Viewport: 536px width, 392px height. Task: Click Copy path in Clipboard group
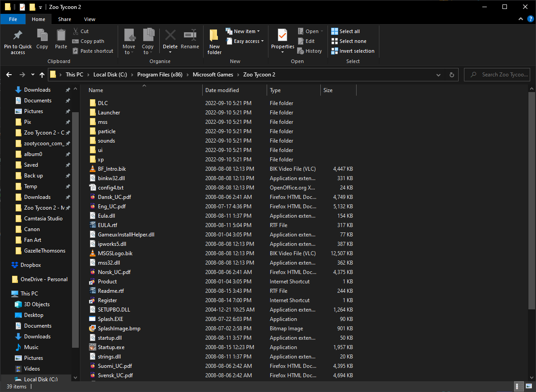[x=89, y=41]
